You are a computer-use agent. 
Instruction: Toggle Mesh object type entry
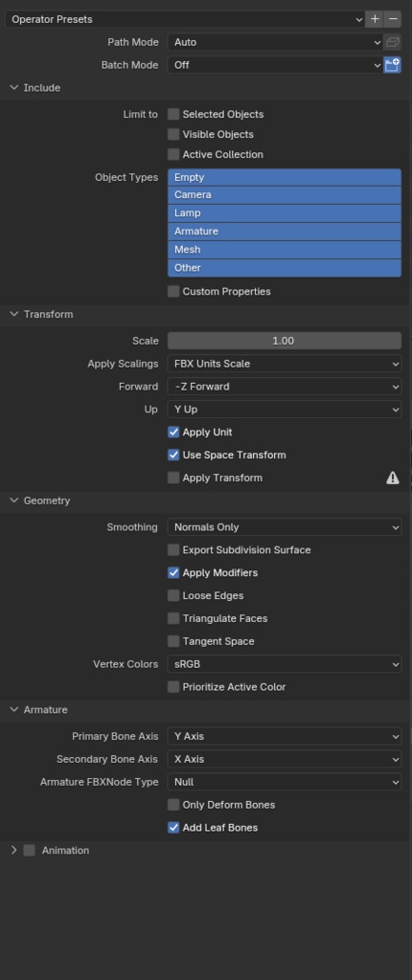(285, 250)
